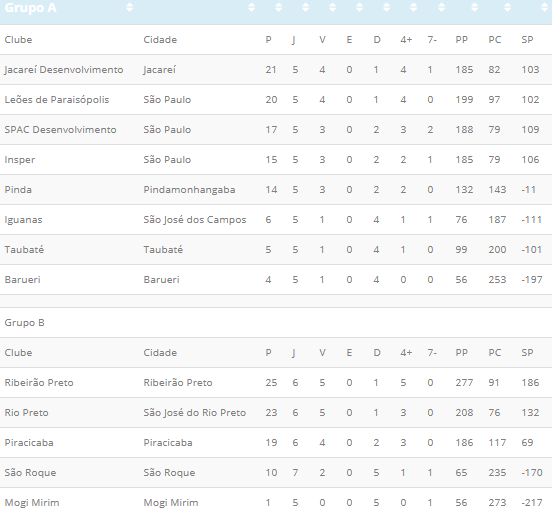This screenshot has height=519, width=552.
Task: Click the sort arrows beside Grupo A header
Action: click(x=130, y=7)
